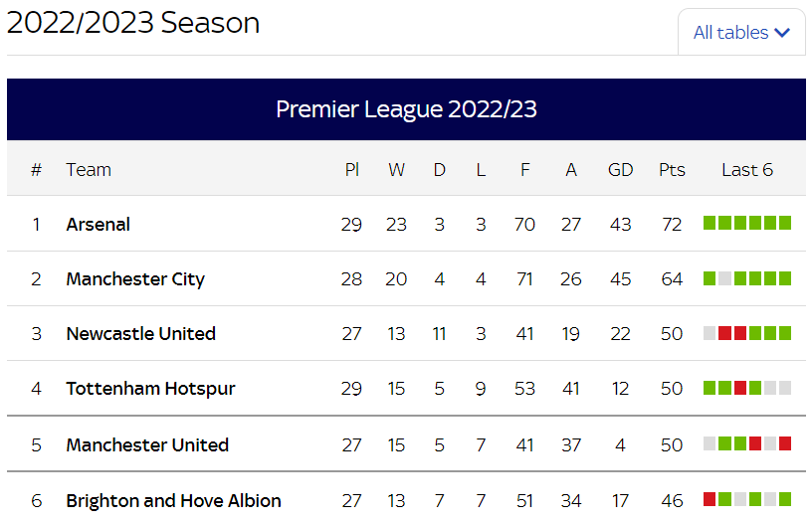This screenshot has height=524, width=812.
Task: Click the chevron next to All tables
Action: pos(782,33)
